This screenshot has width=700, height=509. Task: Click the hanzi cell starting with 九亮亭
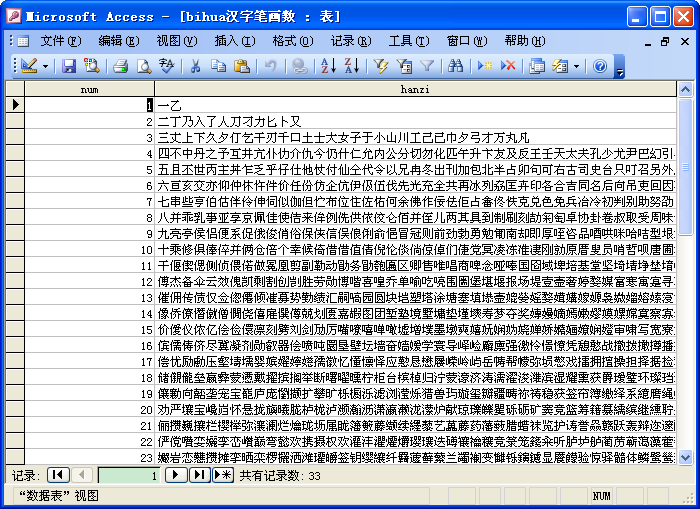point(415,233)
